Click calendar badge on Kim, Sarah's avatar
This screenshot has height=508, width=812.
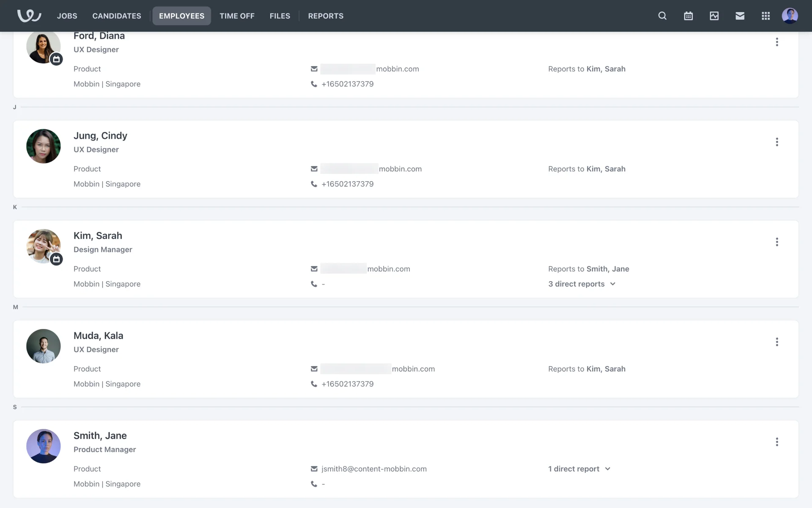click(56, 259)
